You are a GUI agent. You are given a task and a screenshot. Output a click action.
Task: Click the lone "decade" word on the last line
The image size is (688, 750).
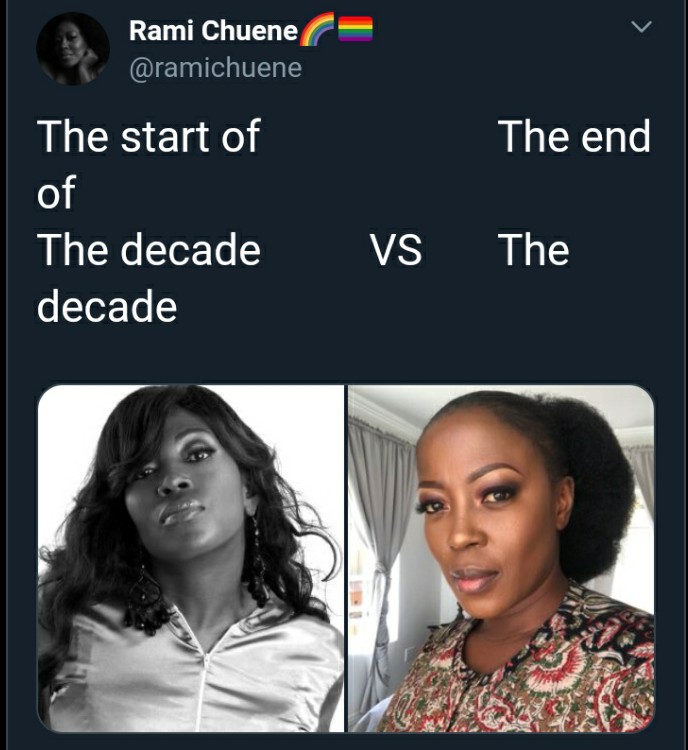click(x=107, y=306)
